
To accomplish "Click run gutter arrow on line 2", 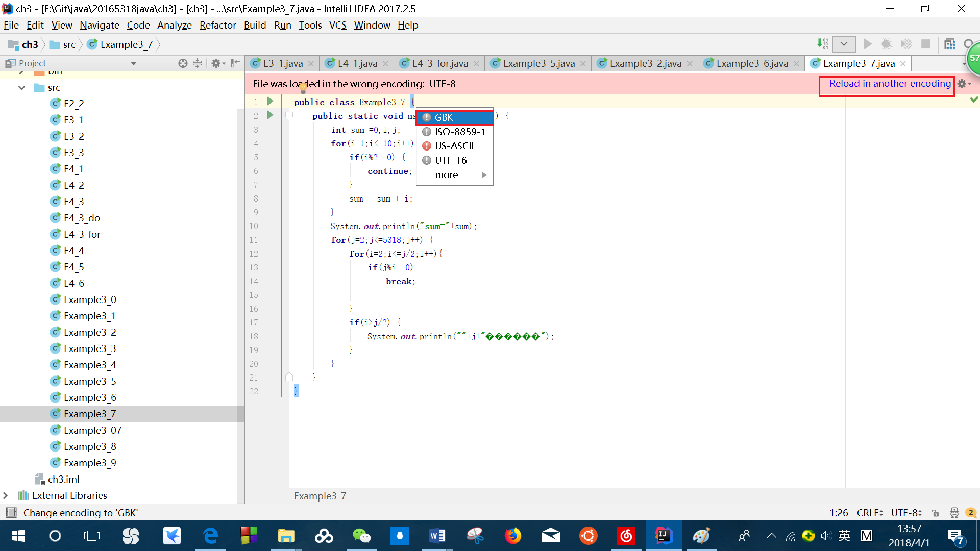I will click(x=271, y=115).
